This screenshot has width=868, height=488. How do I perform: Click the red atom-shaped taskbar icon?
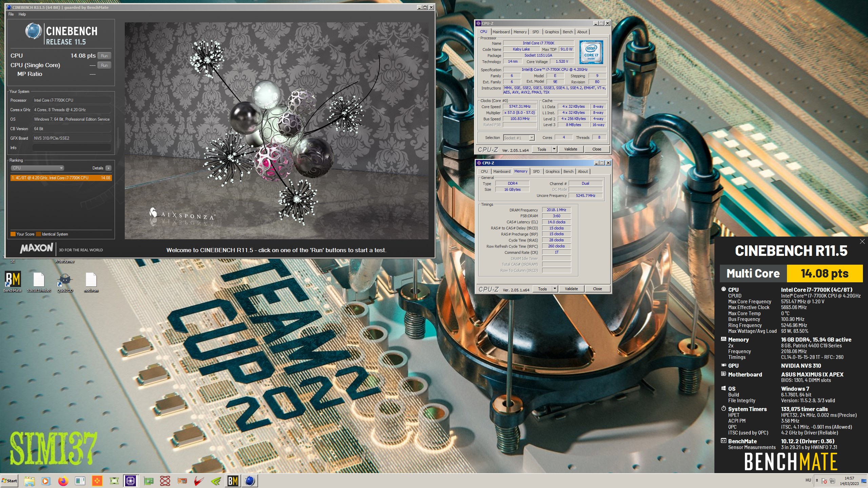[165, 481]
